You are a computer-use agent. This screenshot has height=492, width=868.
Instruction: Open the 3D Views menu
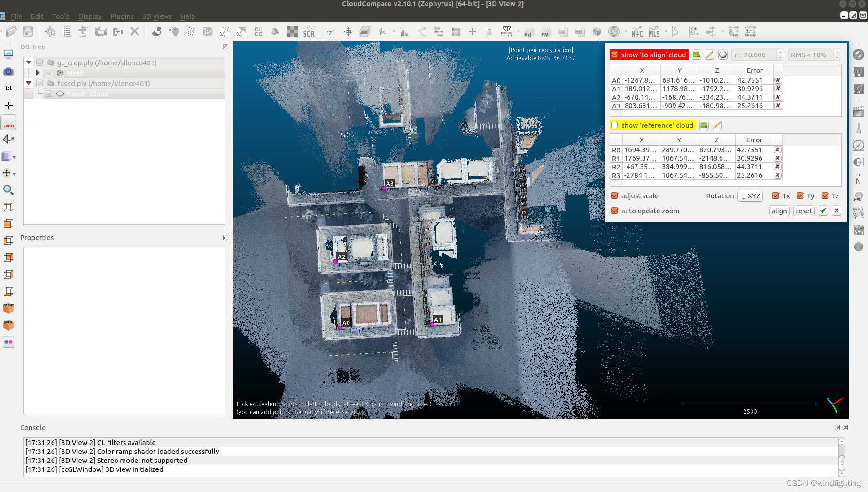tap(157, 16)
